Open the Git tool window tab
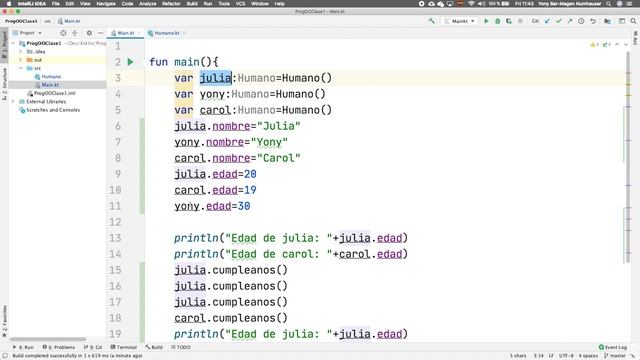Viewport: 640px width, 360px height. (x=93, y=347)
